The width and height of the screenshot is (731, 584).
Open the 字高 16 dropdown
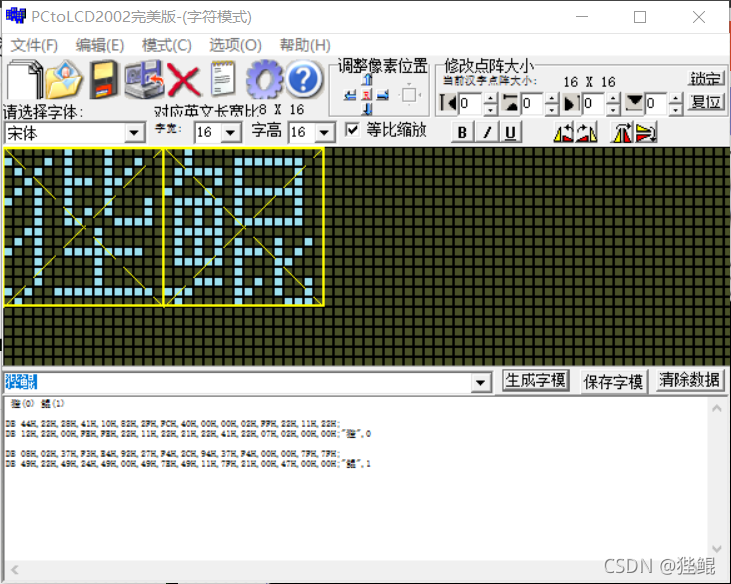coord(324,133)
